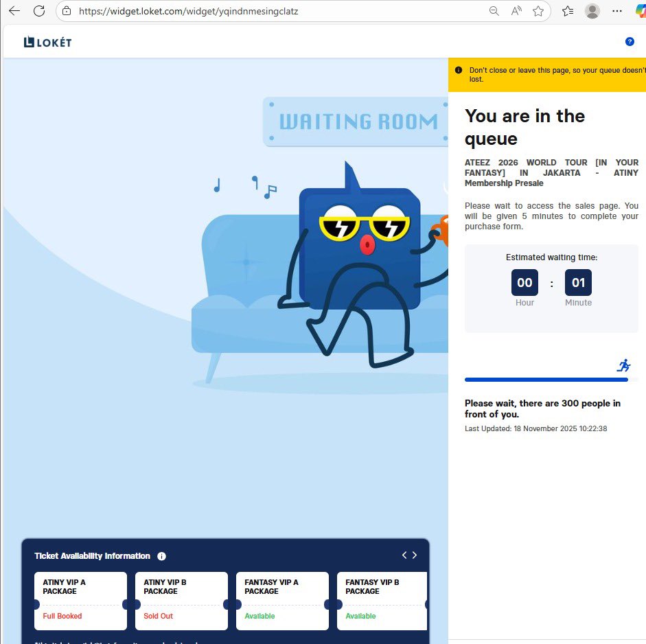Click the 'Full Booked' status text
This screenshot has width=646, height=644.
62,616
